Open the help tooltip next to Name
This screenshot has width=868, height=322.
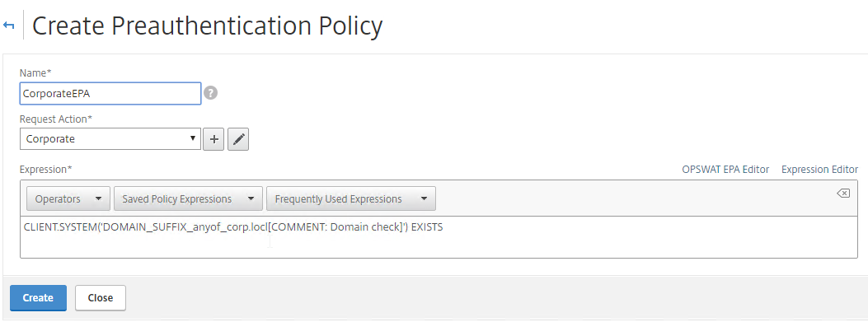[210, 93]
